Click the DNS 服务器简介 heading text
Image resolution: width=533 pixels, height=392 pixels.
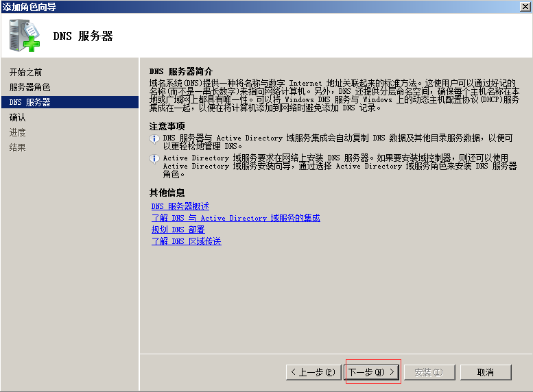click(x=181, y=71)
